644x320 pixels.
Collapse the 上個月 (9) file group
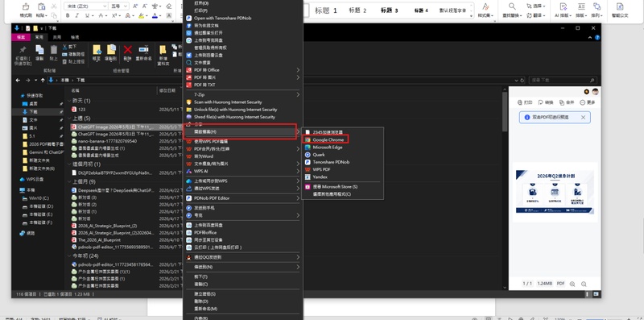tap(69, 181)
